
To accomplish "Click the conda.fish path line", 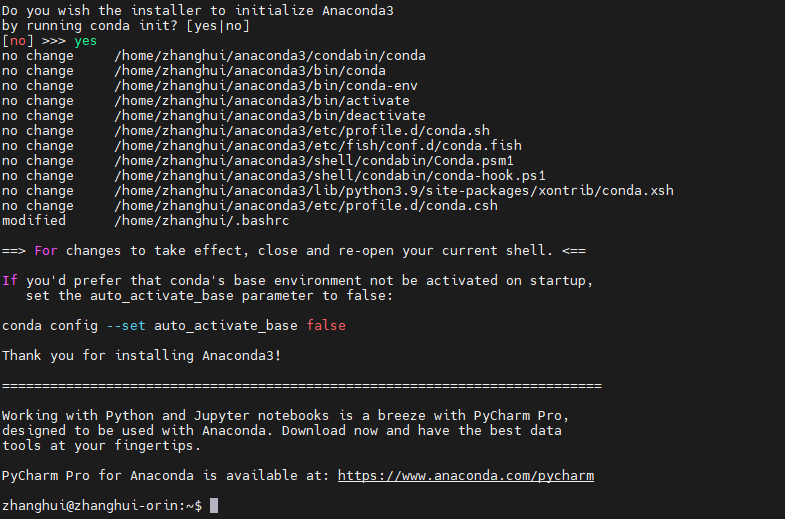I will click(318, 146).
